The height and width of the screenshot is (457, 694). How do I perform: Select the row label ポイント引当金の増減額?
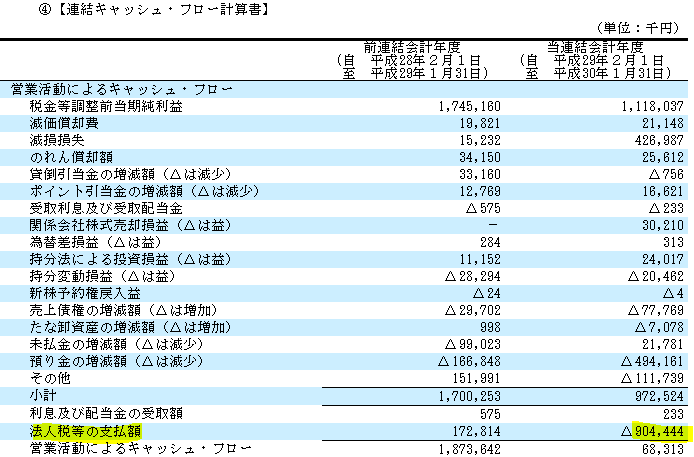pos(106,191)
